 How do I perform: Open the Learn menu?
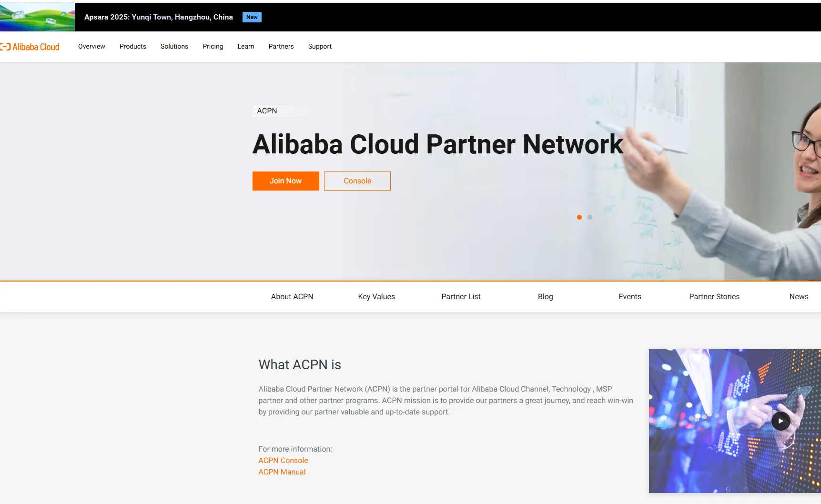tap(246, 46)
